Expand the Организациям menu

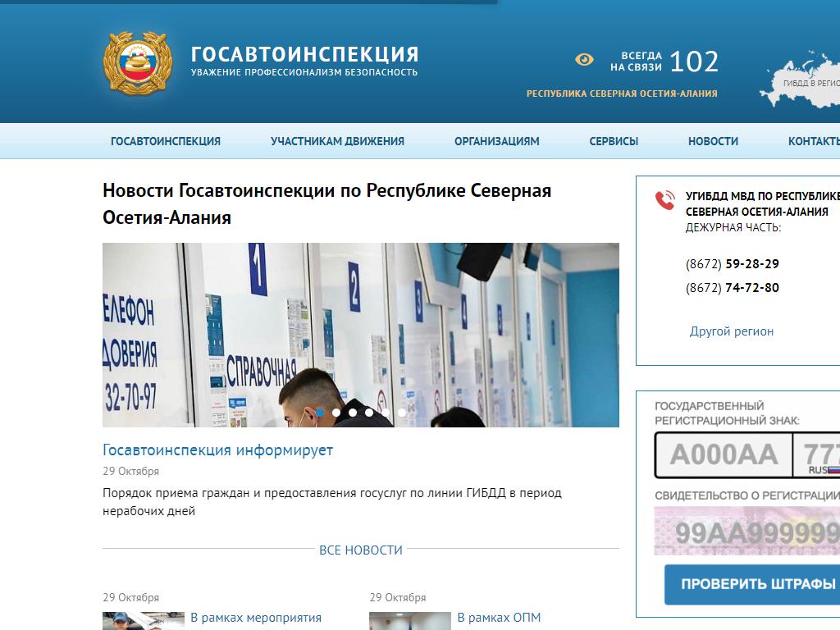coord(496,141)
